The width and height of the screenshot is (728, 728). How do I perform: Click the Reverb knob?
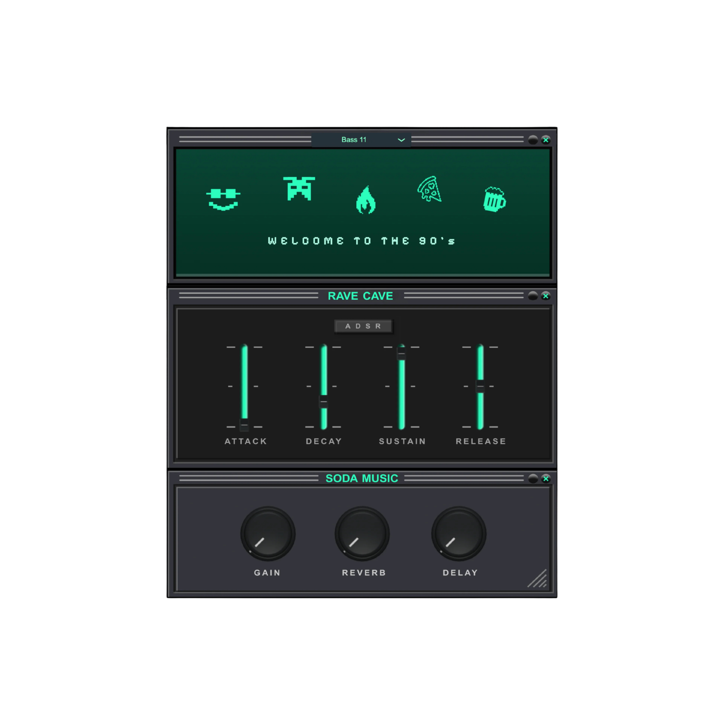[x=362, y=534]
